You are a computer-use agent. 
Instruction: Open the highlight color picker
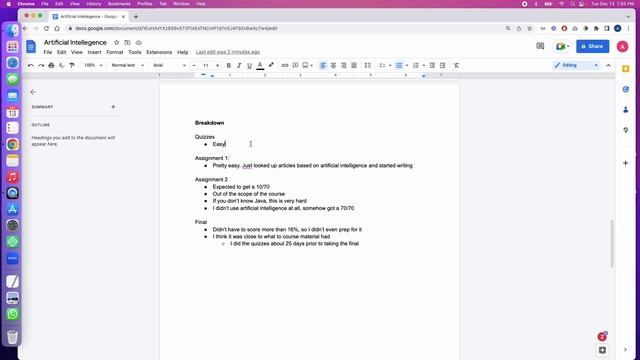click(271, 65)
